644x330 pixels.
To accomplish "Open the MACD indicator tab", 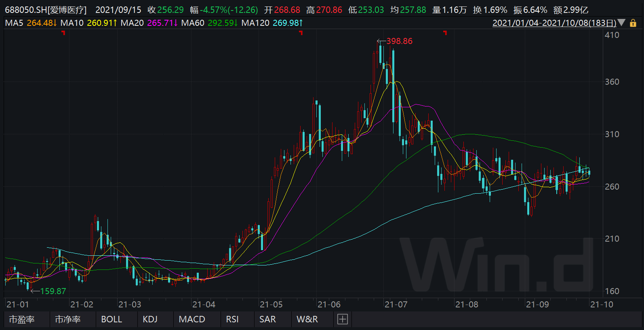I will tap(192, 319).
